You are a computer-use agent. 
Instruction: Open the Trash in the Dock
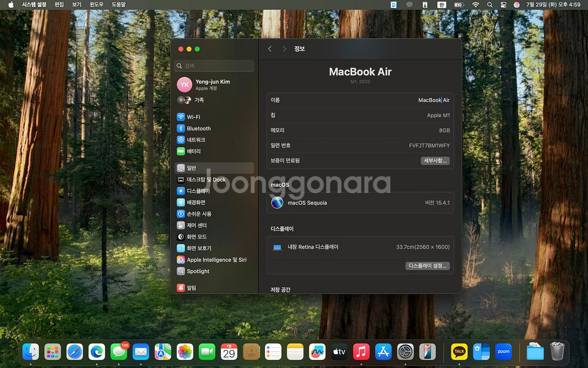[558, 352]
